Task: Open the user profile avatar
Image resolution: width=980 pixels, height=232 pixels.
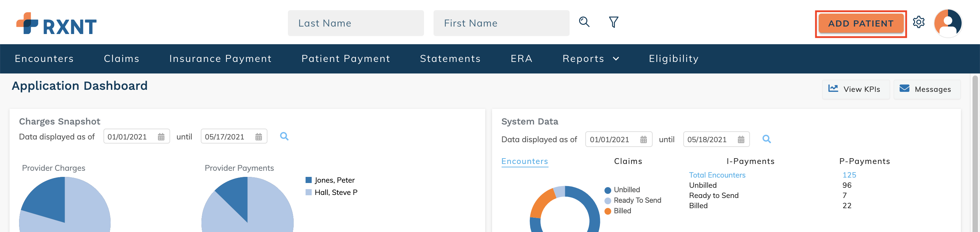Action: pyautogui.click(x=948, y=23)
